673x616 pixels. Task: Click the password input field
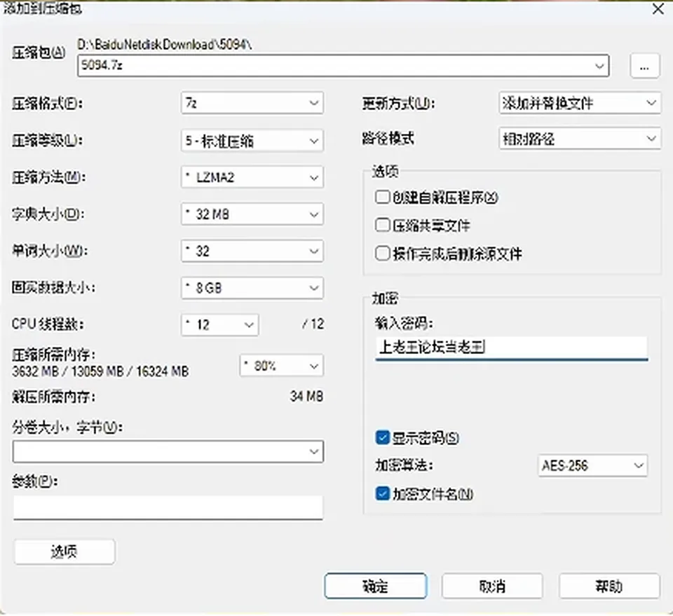pos(511,348)
